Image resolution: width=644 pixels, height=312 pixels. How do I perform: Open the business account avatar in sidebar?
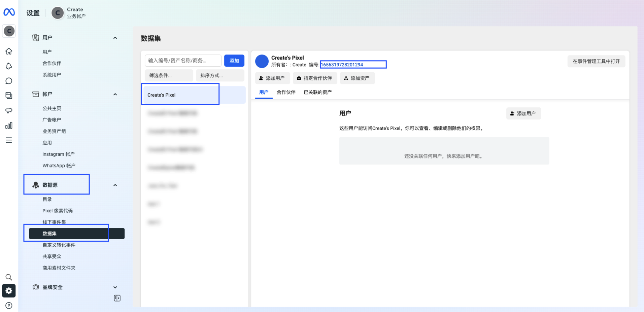coord(9,31)
